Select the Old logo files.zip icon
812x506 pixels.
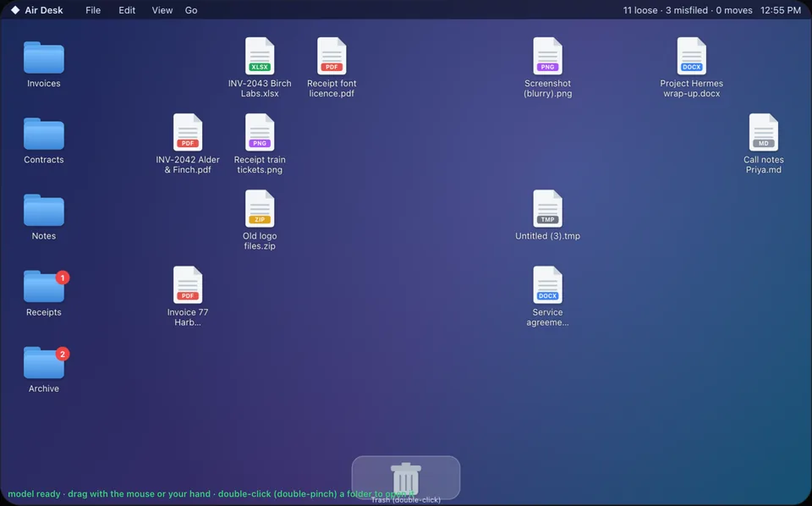260,208
